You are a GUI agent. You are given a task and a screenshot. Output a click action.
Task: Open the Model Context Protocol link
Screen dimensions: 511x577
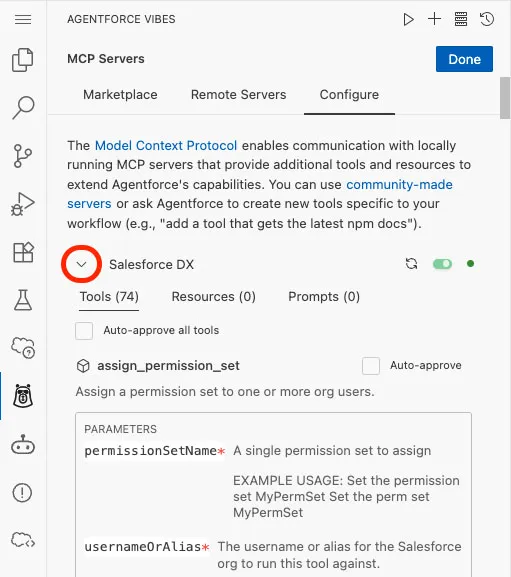[x=166, y=146]
